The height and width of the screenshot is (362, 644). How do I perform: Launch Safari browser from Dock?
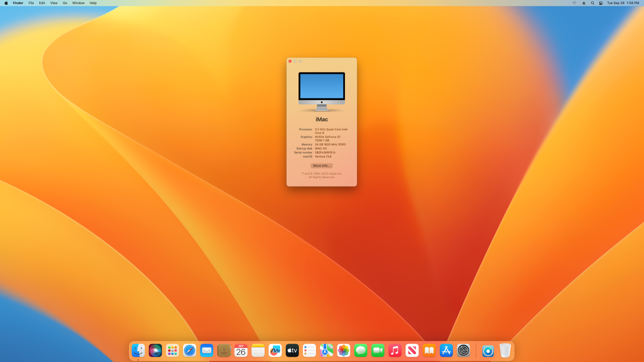click(x=190, y=351)
